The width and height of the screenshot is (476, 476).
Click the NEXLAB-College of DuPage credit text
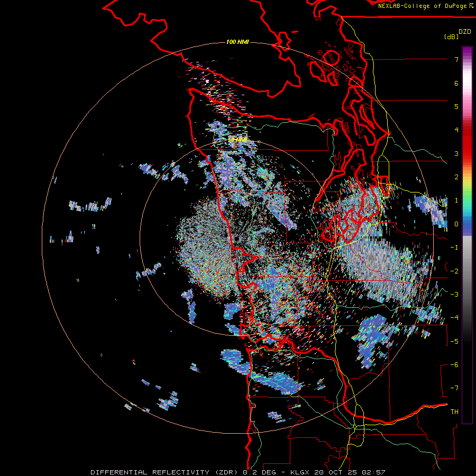(422, 6)
